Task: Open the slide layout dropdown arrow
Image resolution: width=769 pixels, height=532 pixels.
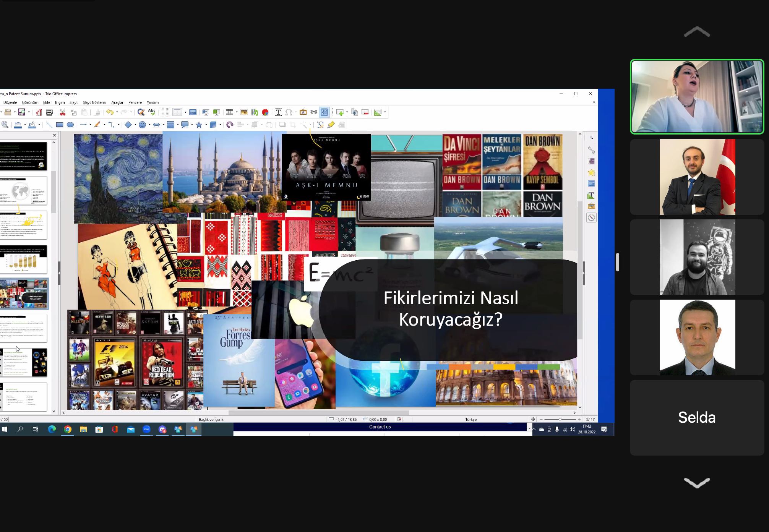Action: [385, 112]
